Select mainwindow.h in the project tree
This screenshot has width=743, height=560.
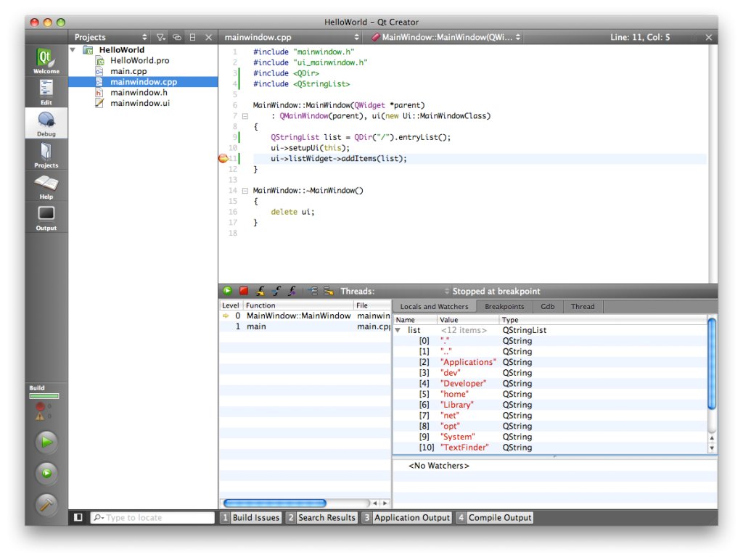pyautogui.click(x=139, y=92)
